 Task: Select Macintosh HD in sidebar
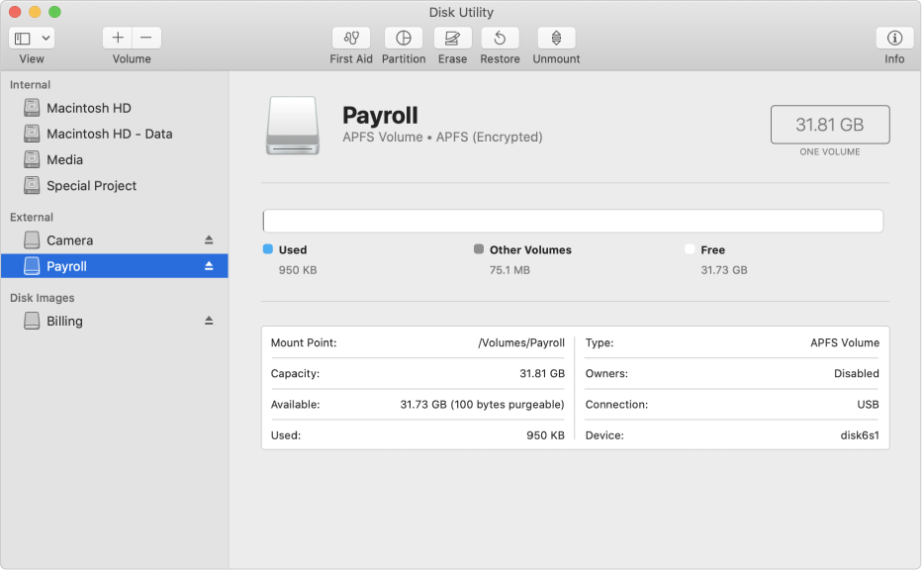pyautogui.click(x=115, y=108)
